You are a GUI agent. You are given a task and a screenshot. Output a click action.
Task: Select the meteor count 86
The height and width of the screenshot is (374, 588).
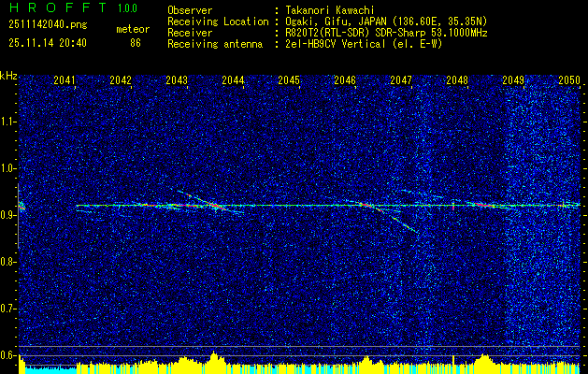[x=136, y=43]
